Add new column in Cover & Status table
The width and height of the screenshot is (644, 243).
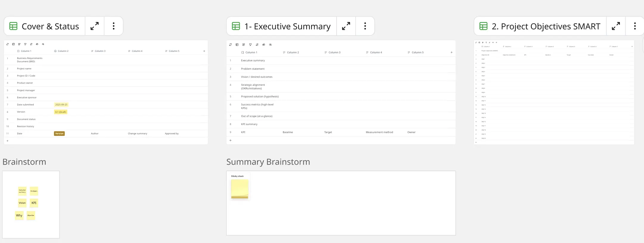tap(204, 51)
